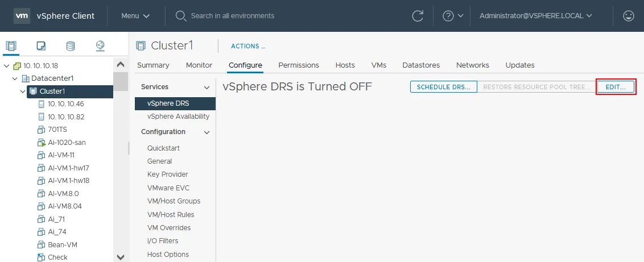The image size is (644, 262).
Task: Switch to the Monitor tab
Action: [x=199, y=65]
